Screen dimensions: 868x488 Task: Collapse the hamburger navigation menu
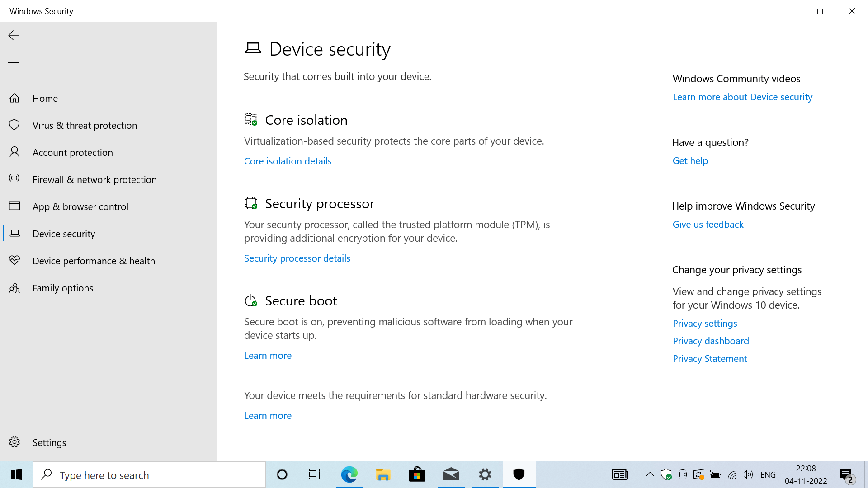pos(14,65)
